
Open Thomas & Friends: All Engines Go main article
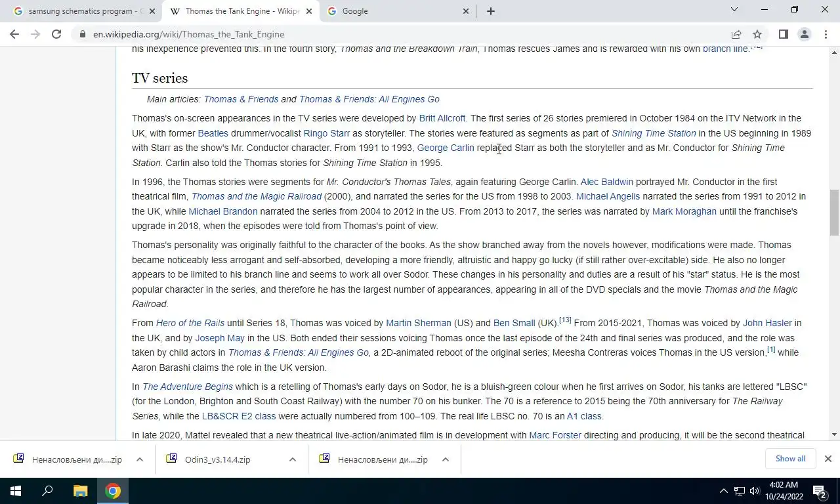click(369, 99)
